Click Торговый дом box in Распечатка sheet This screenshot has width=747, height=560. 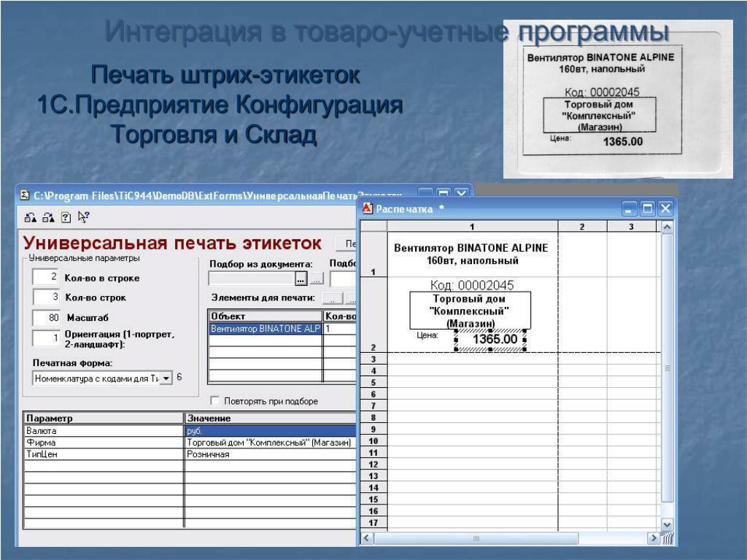pos(471,311)
